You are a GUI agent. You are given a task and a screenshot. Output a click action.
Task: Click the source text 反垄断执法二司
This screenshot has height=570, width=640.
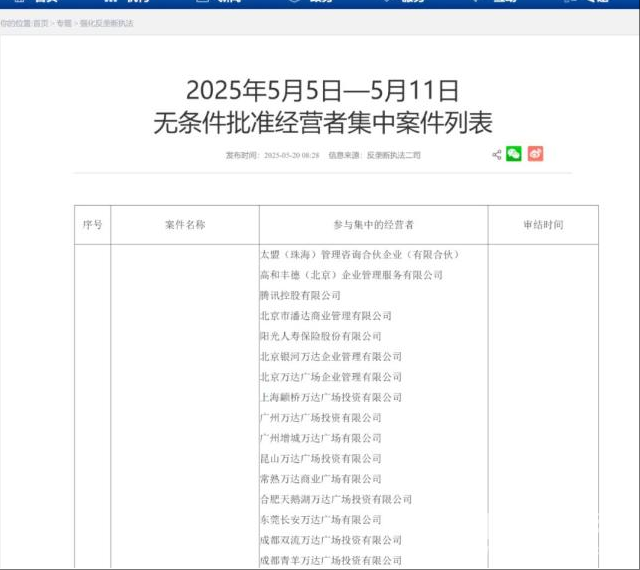393,155
